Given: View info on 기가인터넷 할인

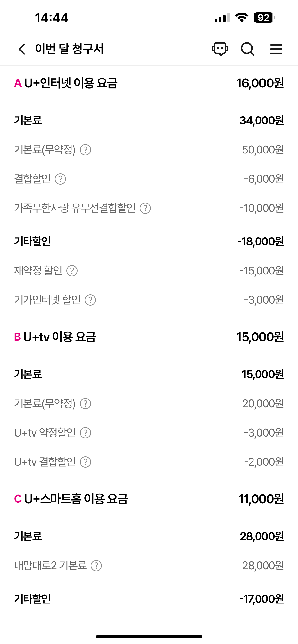Looking at the screenshot, I should click(x=90, y=300).
